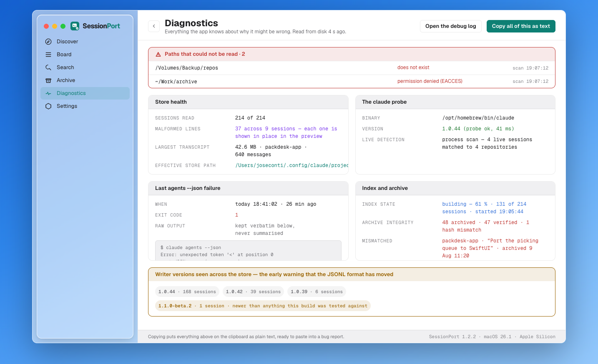Viewport: 598px width, 364px height.
Task: Click "Index and archive" card header
Action: [455, 188]
